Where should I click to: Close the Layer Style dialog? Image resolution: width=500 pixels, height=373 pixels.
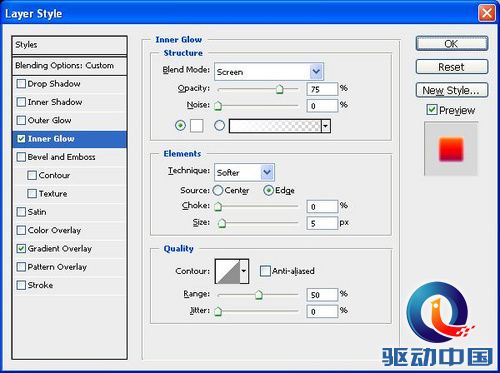(x=487, y=14)
